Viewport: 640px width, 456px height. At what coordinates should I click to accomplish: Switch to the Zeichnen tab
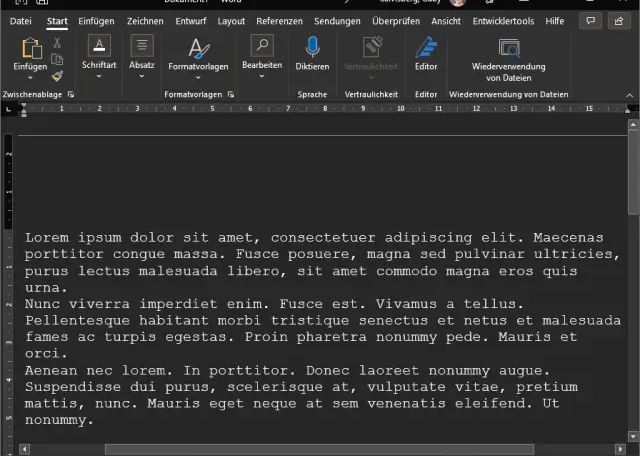pyautogui.click(x=145, y=21)
